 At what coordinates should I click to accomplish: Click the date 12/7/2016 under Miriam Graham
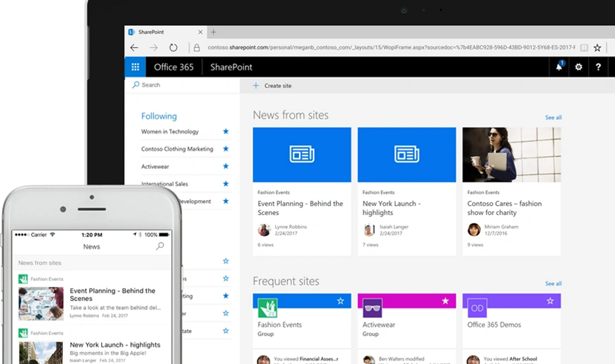(x=496, y=234)
